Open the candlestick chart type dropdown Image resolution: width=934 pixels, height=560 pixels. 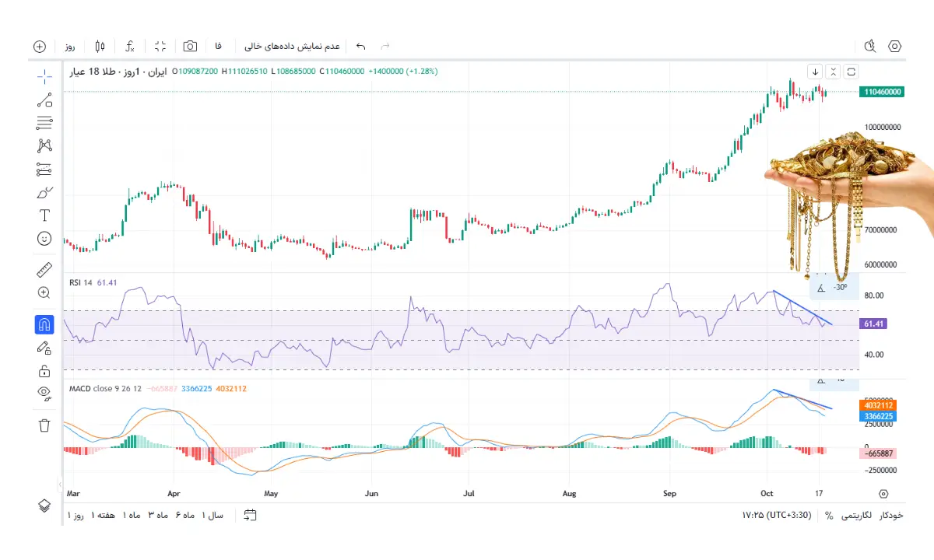click(100, 46)
